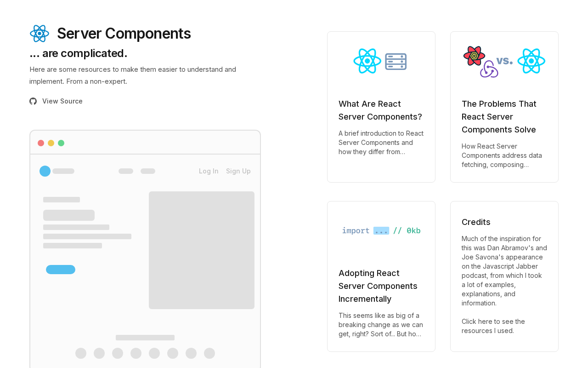Click the cyan React logo in first card
588x368 pixels.
coord(367,61)
